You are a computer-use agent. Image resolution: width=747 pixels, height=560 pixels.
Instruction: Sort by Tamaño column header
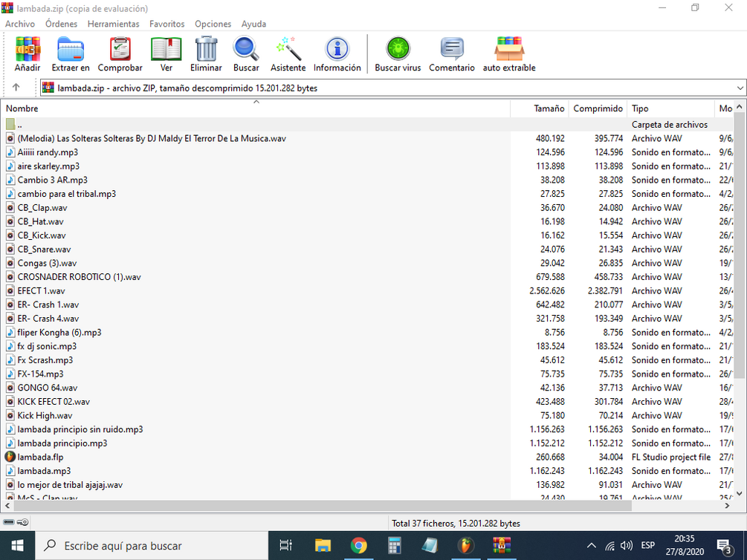539,108
